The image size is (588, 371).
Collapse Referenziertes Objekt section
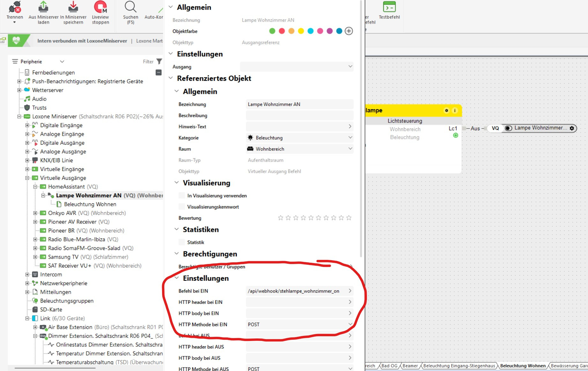(x=171, y=78)
